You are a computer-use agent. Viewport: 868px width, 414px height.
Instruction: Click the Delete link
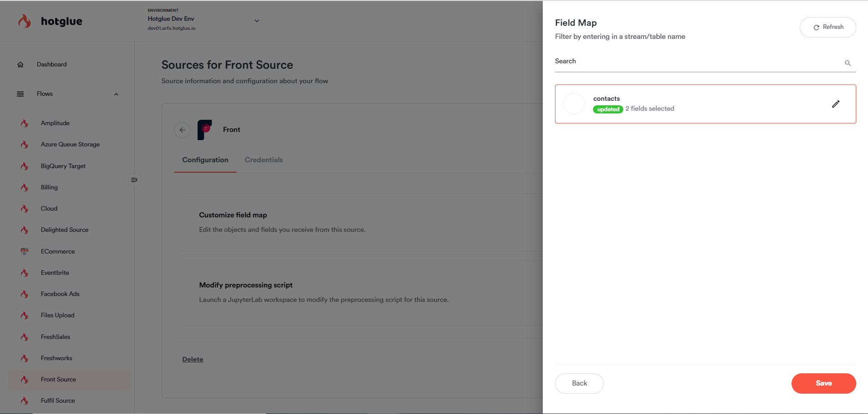pos(193,360)
